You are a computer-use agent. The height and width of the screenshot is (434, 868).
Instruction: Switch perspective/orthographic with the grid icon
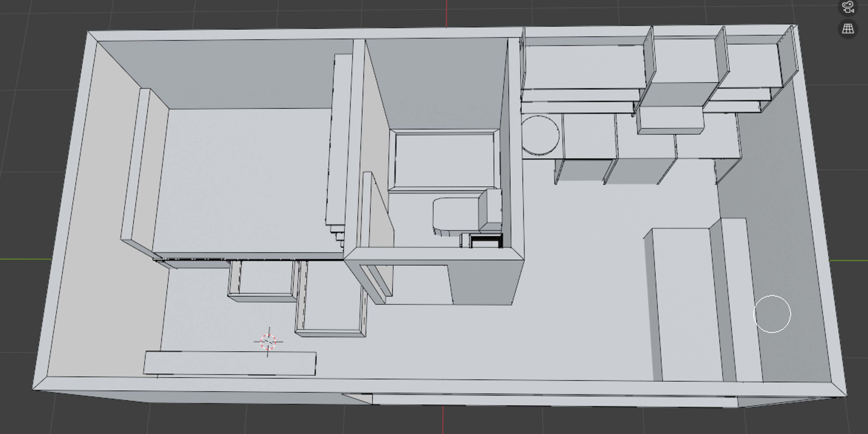point(848,29)
